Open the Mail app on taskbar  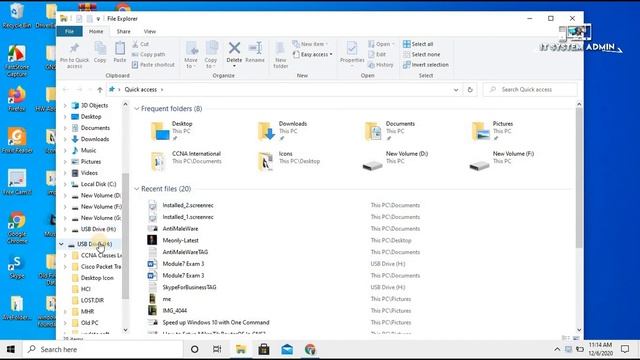[x=287, y=349]
